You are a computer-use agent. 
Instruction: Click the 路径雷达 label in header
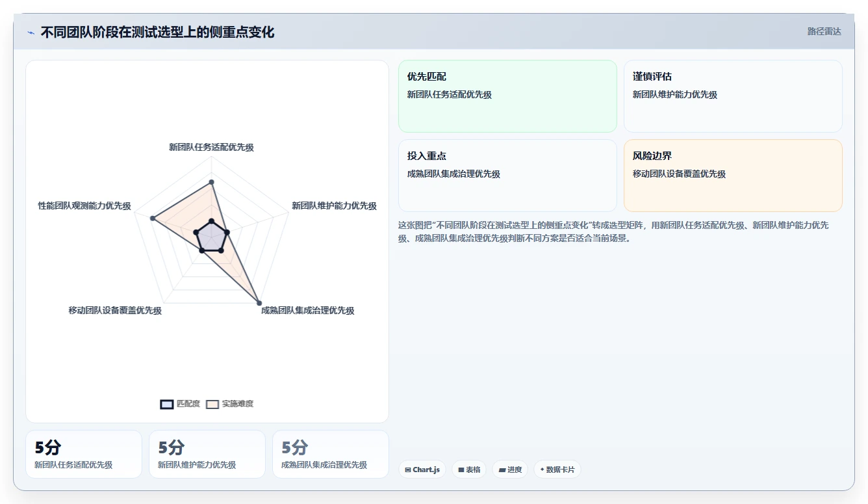[x=824, y=31]
